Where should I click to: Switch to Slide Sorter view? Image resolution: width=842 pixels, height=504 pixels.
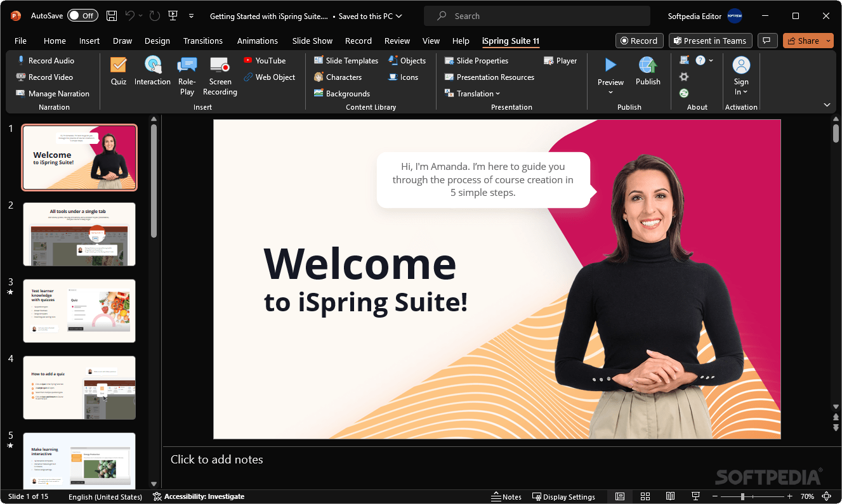pyautogui.click(x=645, y=496)
